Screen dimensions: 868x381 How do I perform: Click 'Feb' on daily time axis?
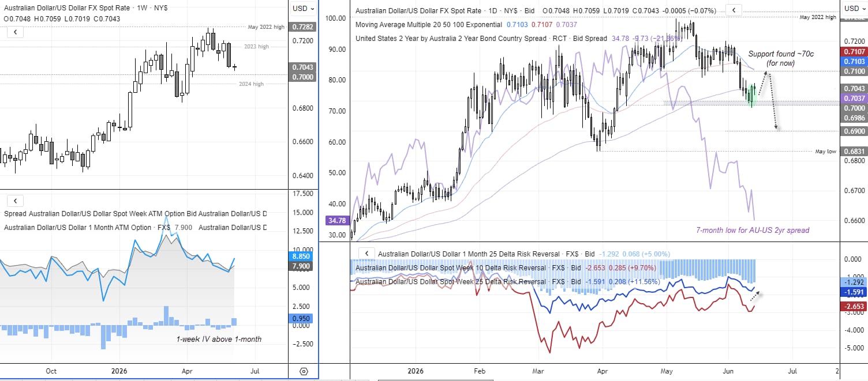pyautogui.click(x=478, y=371)
